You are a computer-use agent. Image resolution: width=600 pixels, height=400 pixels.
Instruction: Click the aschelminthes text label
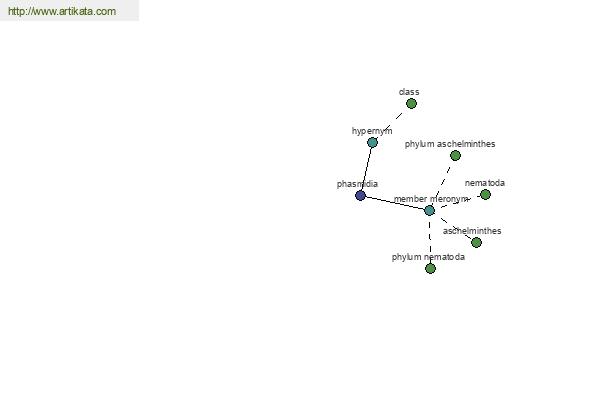click(472, 231)
